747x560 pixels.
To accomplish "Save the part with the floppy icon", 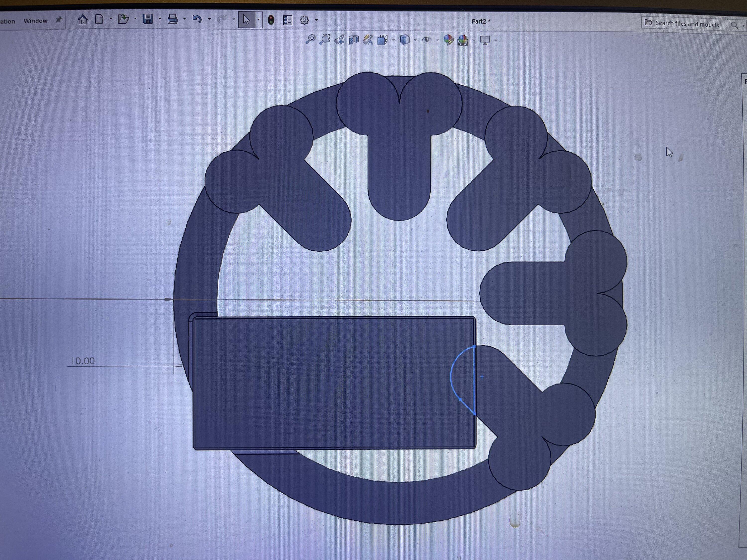I will pyautogui.click(x=148, y=19).
